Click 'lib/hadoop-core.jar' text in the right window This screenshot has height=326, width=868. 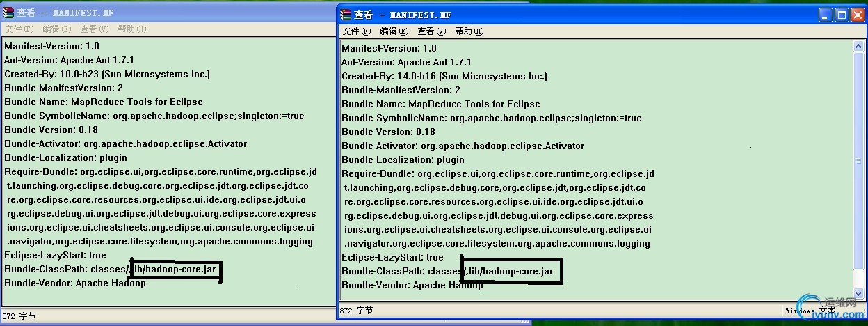point(511,271)
